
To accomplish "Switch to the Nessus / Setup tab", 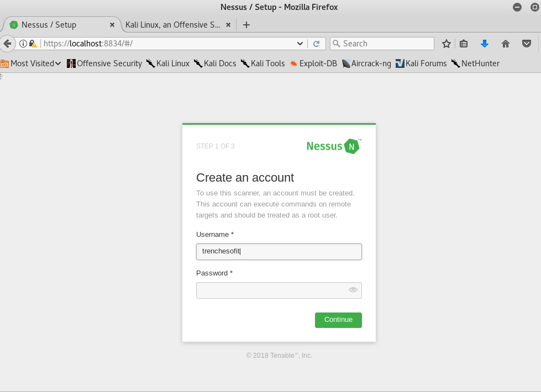I will [x=62, y=25].
